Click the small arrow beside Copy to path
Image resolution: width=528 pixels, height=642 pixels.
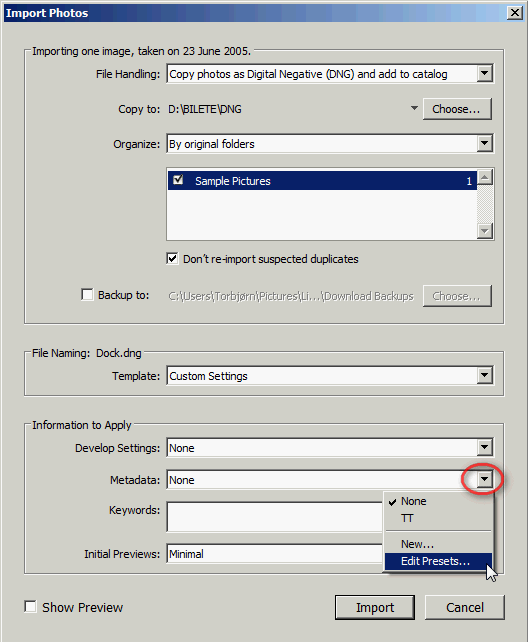[x=414, y=108]
